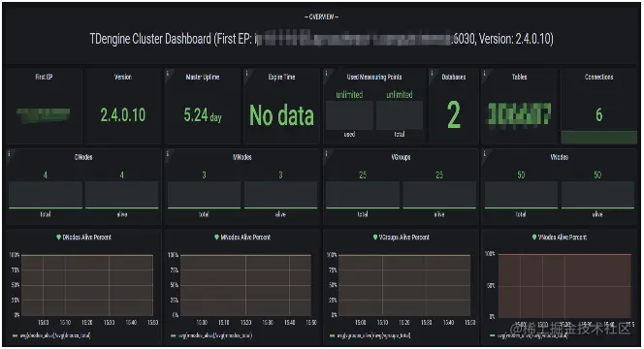Open VNodes Alive Percent panel title
The width and height of the screenshot is (644, 349).
coord(563,238)
